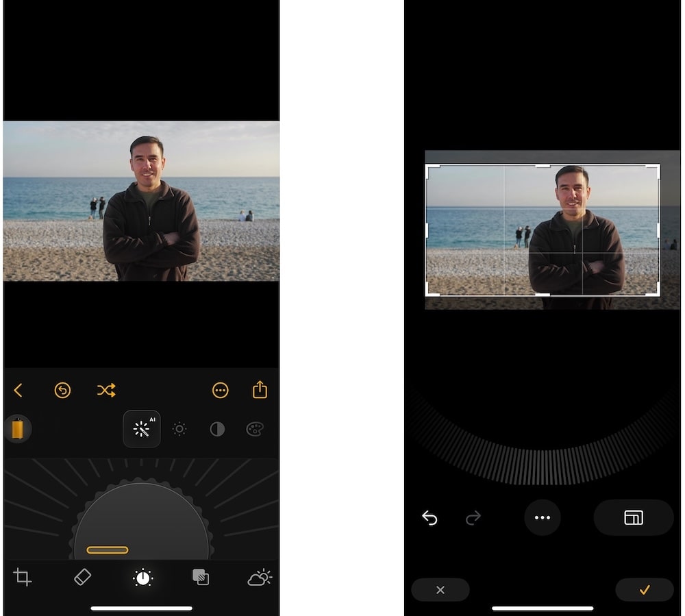
Task: Open the overlay layers tool
Action: [201, 577]
